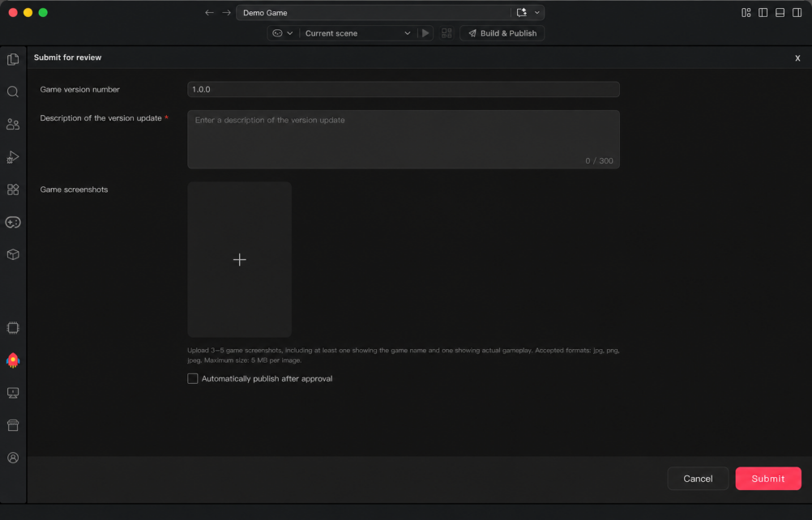Click the AI chat sparkle icon
Screen dimensions: 812x520
(522, 12)
